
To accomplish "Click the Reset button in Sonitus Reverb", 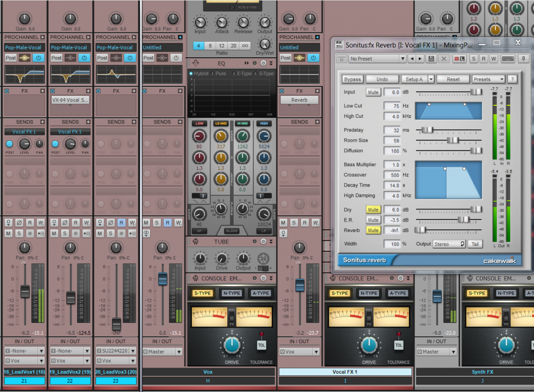I will (x=453, y=79).
